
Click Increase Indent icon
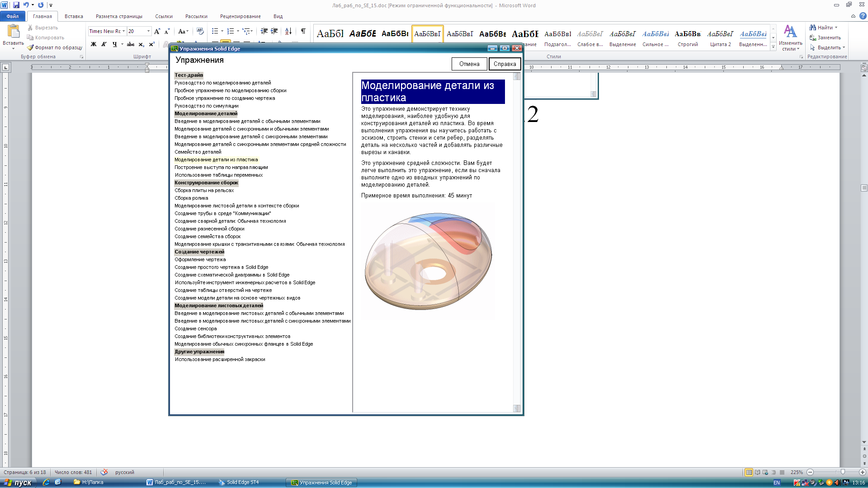coord(274,31)
